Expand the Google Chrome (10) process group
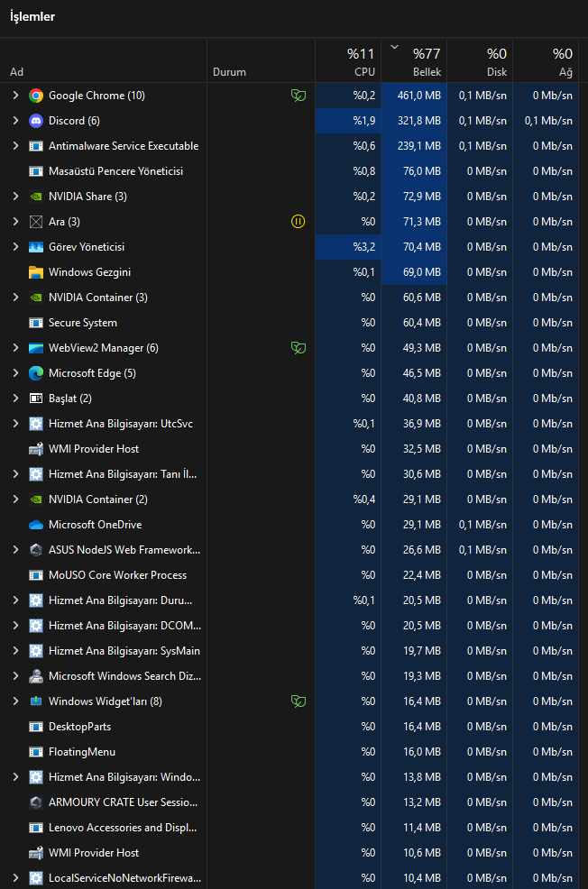 [x=16, y=96]
